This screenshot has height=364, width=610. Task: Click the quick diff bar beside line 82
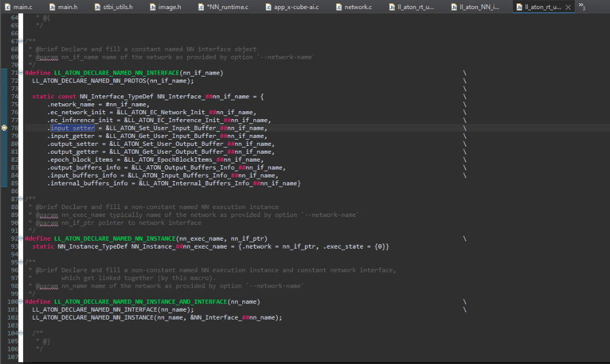pyautogui.click(x=3, y=159)
